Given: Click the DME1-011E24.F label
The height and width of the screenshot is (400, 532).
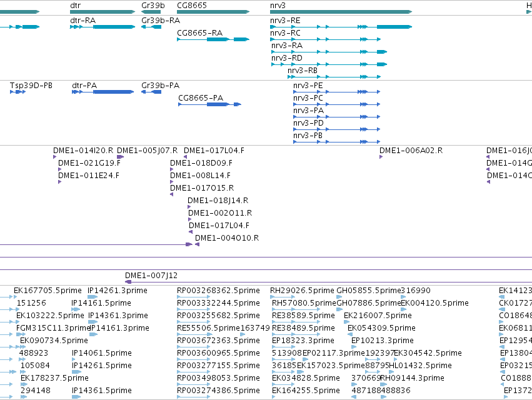Looking at the screenshot, I should click(x=89, y=176).
